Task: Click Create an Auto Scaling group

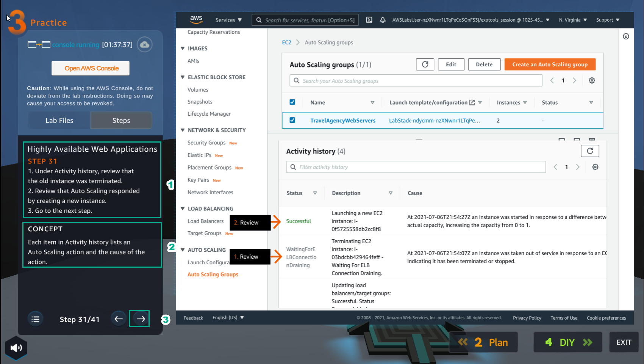Action: click(x=550, y=64)
